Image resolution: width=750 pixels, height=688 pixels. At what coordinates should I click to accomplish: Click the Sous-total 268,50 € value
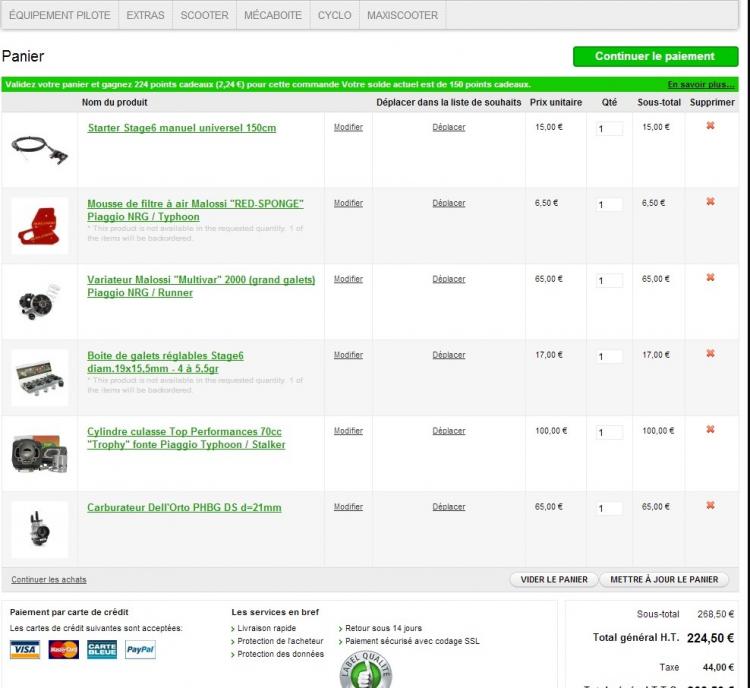tap(716, 614)
